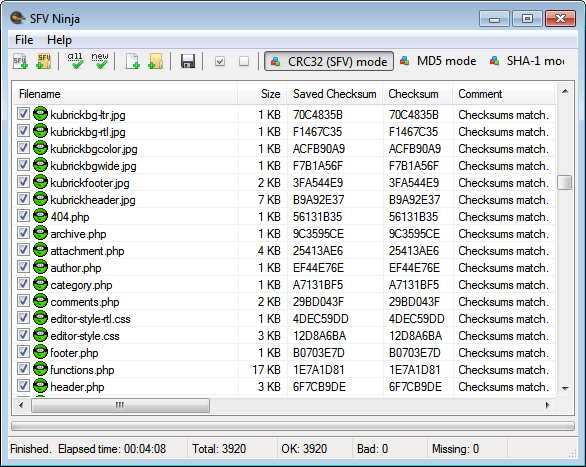The image size is (586, 467).
Task: Switch to MD5 mode
Action: [x=438, y=61]
